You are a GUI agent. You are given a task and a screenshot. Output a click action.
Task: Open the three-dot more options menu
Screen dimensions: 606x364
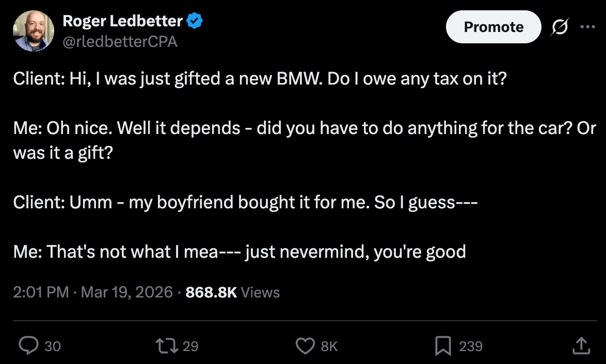pos(587,27)
